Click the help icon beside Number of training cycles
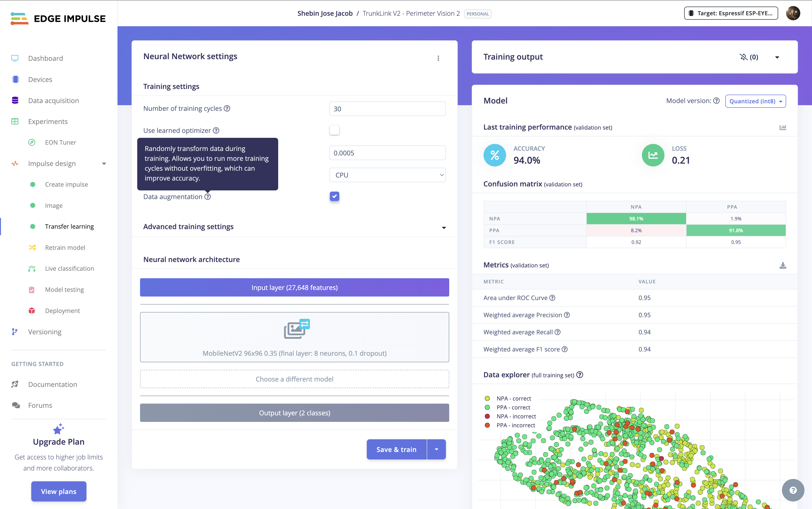This screenshot has height=509, width=812. click(227, 108)
